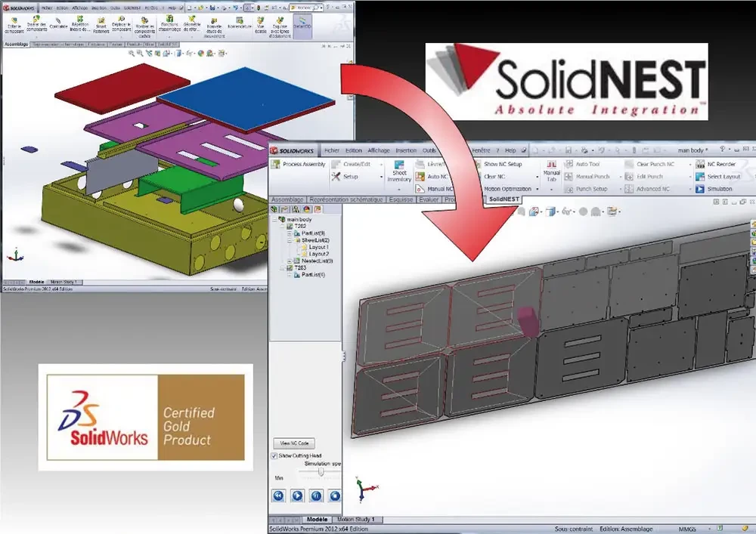The height and width of the screenshot is (534, 756).
Task: Click View NC Code button
Action: 294,443
